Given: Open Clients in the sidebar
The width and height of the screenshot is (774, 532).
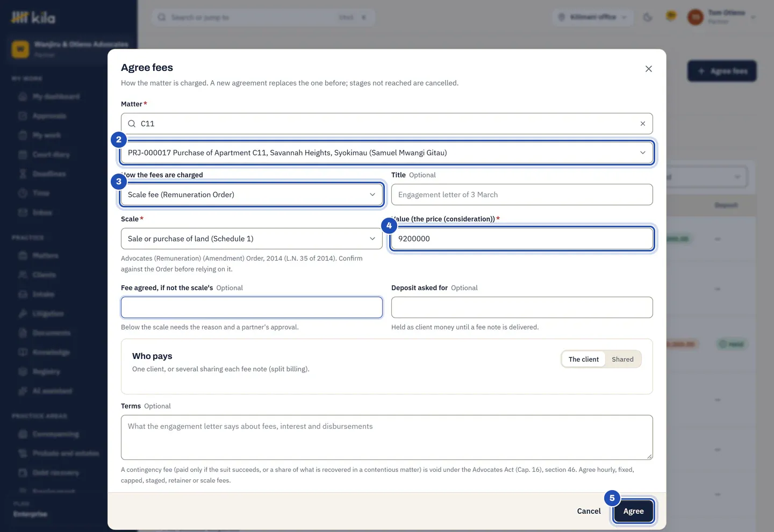Looking at the screenshot, I should [44, 275].
